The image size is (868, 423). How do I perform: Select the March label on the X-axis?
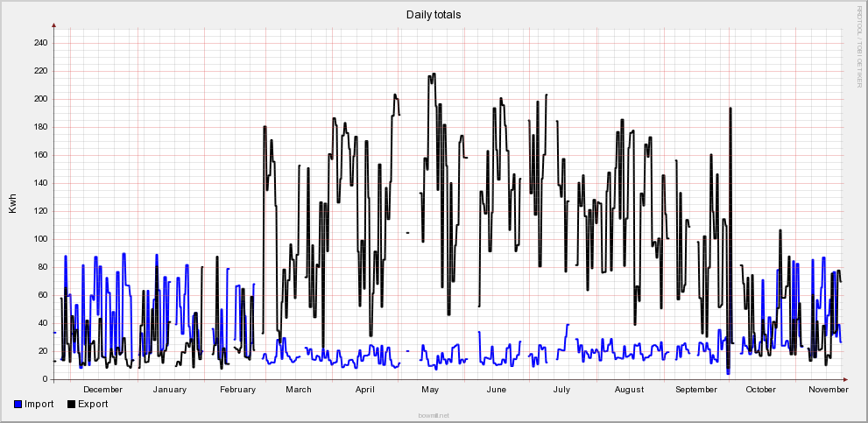298,390
